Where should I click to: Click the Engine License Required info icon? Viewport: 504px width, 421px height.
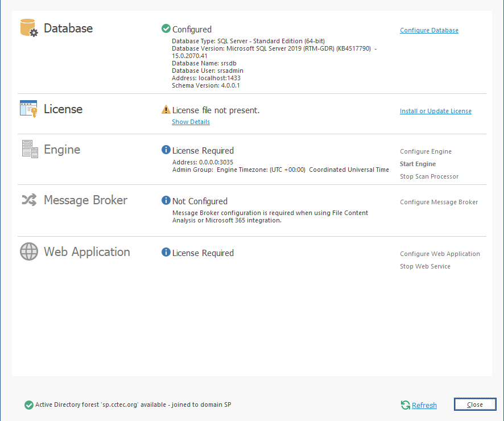pos(166,150)
